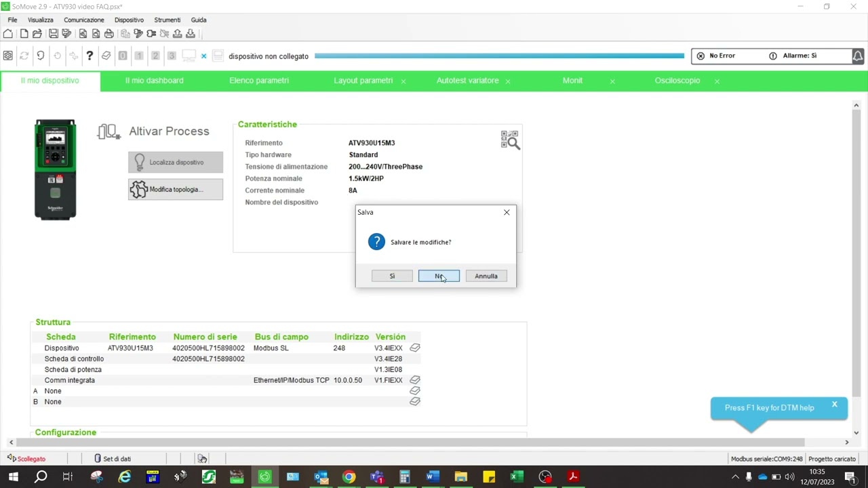
Task: Open Adobe Acrobat from the taskbar
Action: [x=573, y=477]
